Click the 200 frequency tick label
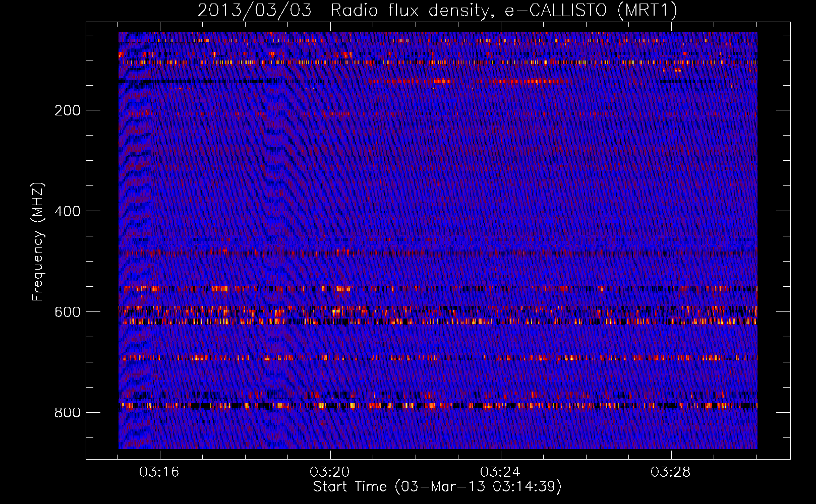816x504 pixels. coord(68,110)
